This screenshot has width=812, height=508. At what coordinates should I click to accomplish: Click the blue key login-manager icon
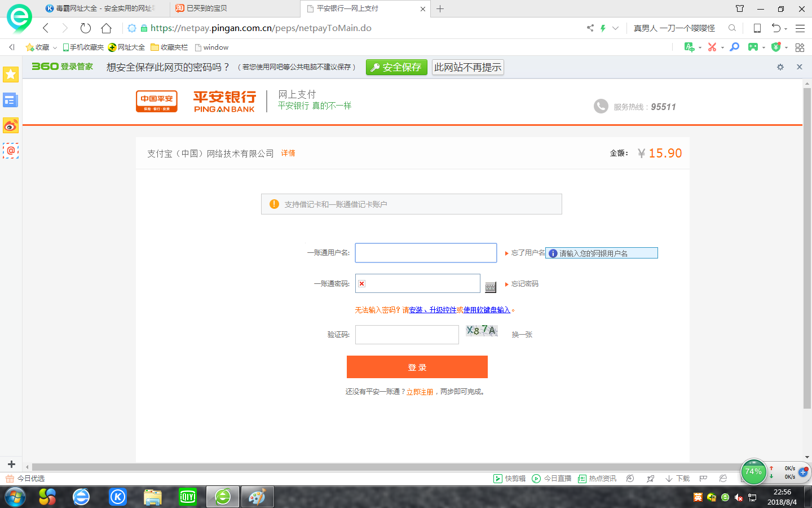pos(734,47)
